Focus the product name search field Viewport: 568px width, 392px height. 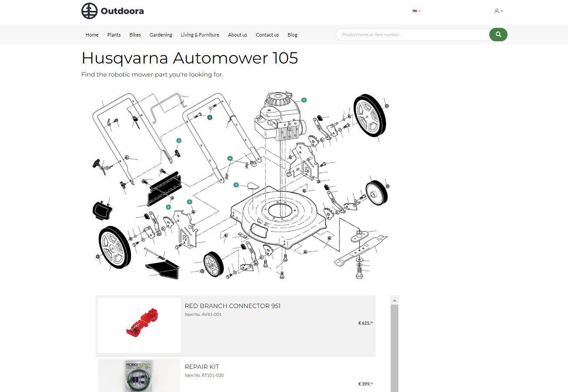[413, 35]
